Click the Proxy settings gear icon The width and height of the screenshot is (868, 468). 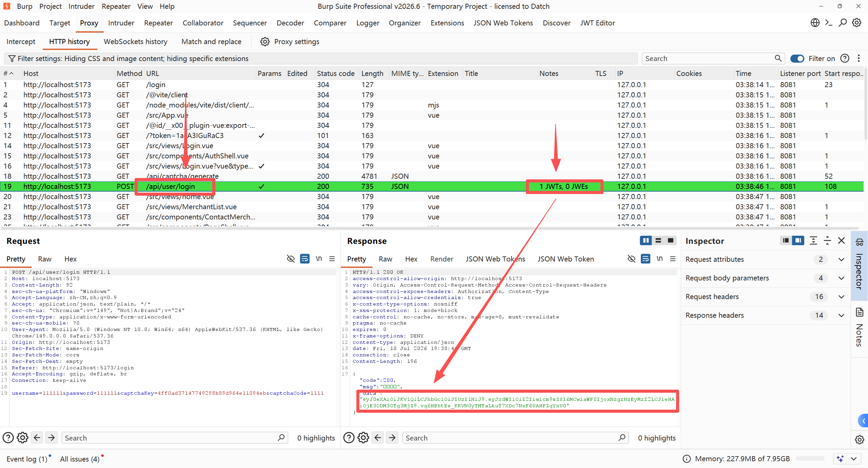coord(265,42)
